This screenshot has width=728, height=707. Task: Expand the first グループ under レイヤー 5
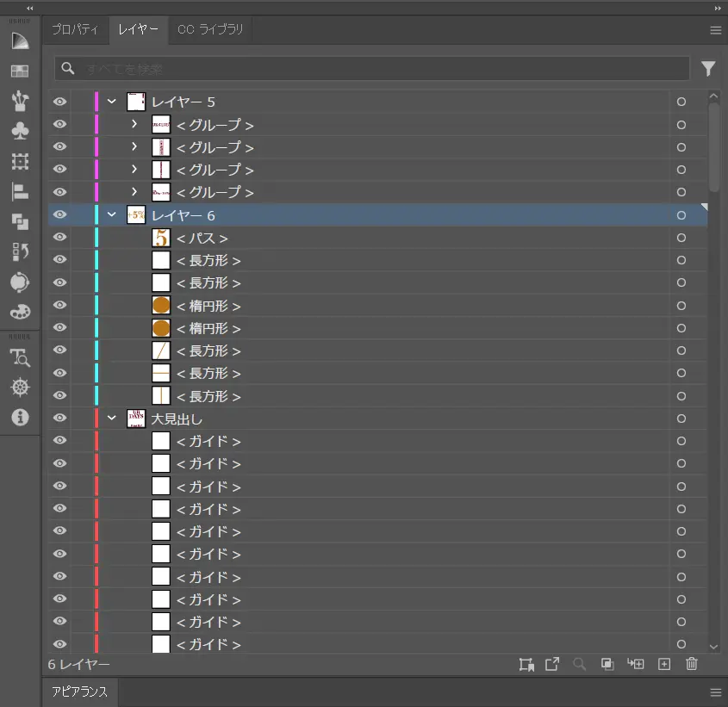134,124
